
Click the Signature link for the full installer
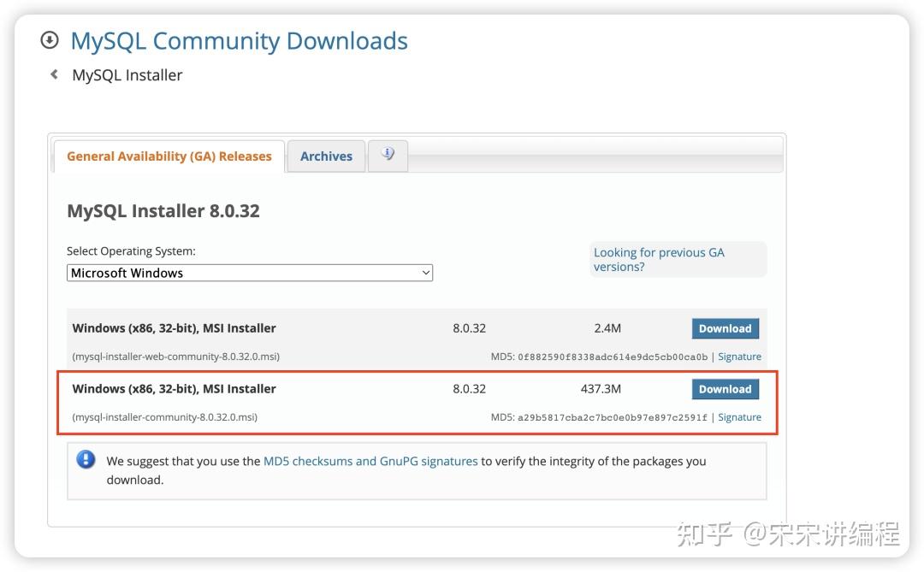tap(739, 416)
